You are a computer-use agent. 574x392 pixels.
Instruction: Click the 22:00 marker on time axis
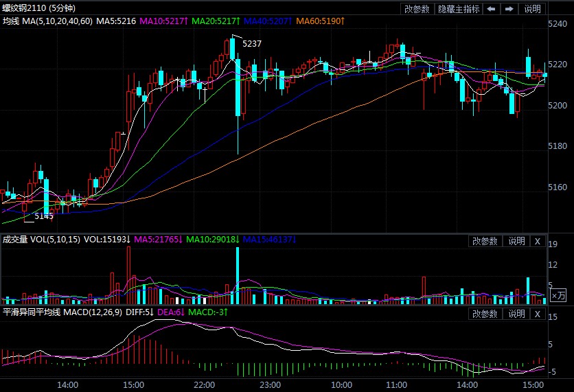(x=205, y=384)
